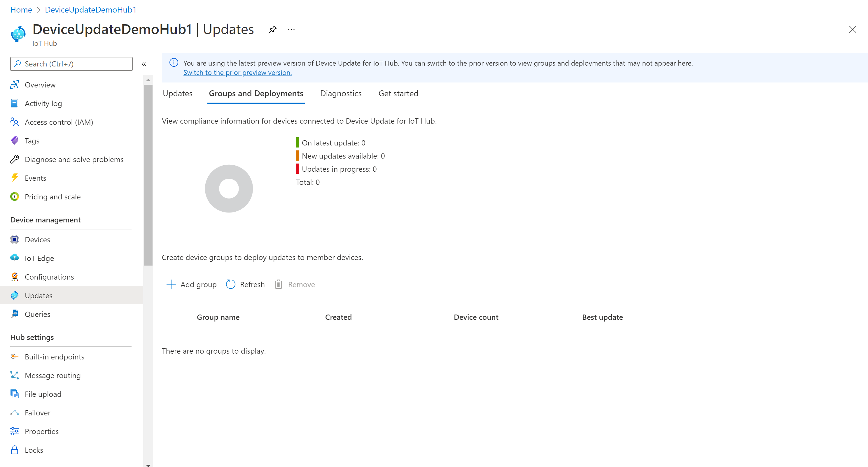Go to Home breadcrumb link

click(21, 9)
